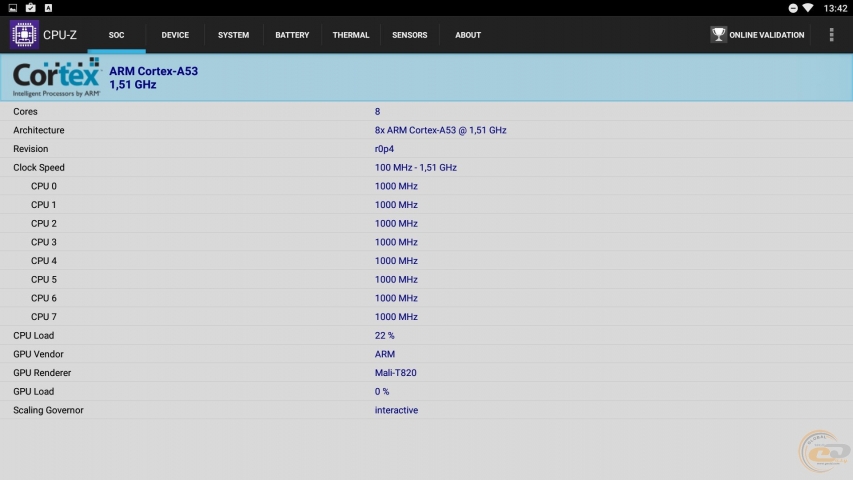The image size is (853, 480).
Task: Click the interactive governor value
Action: tap(396, 410)
